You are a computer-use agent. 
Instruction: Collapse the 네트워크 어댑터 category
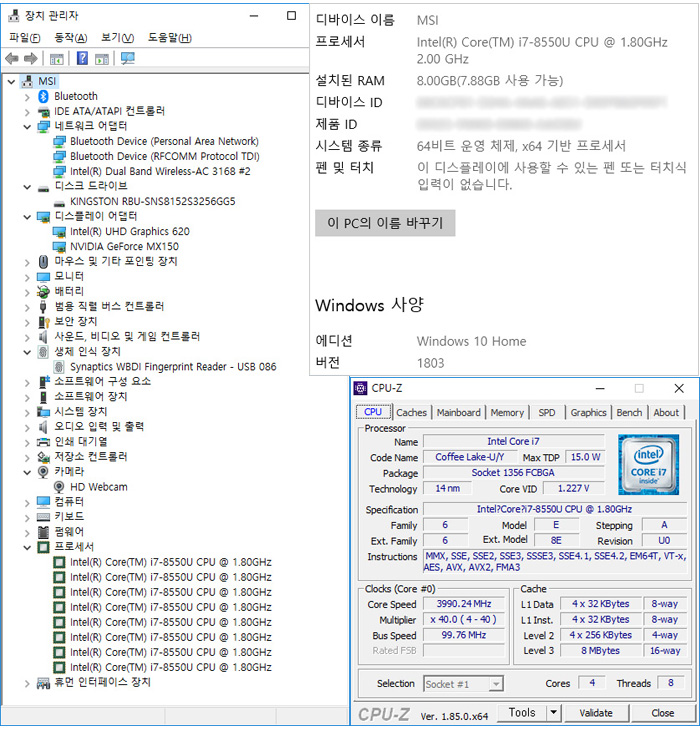[x=27, y=127]
